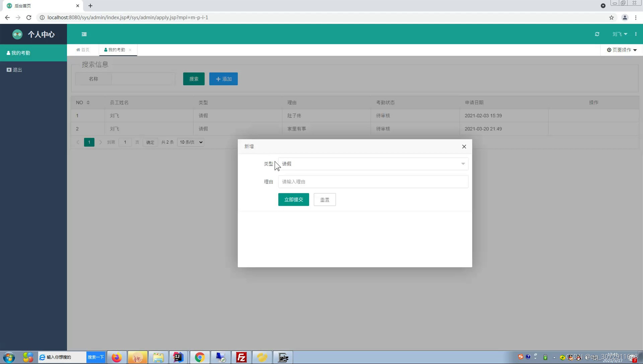Click the blue 添加 button
Screen dimensions: 643x364
223,79
